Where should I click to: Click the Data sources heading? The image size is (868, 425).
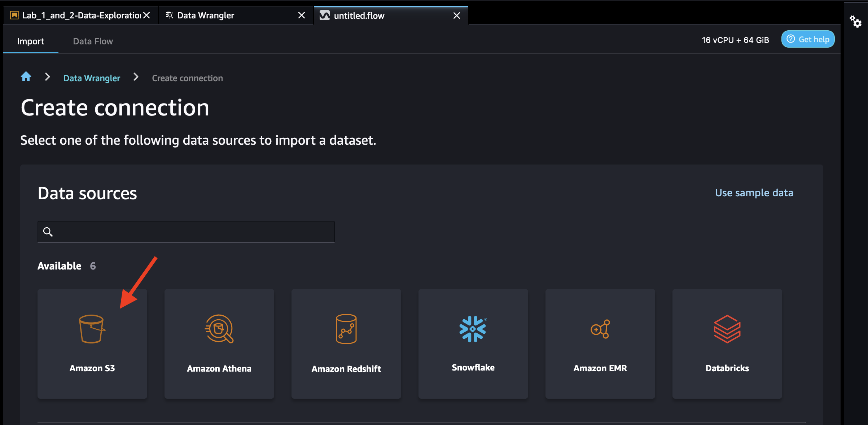tap(87, 193)
